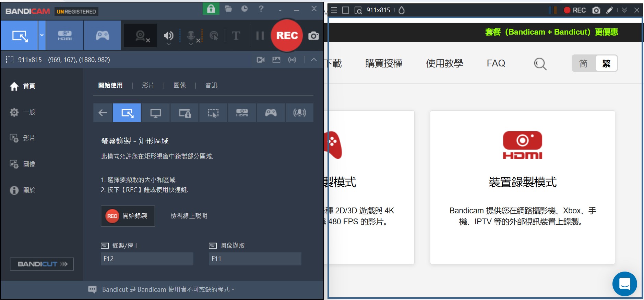Open 使用教學 on the website
The height and width of the screenshot is (300, 644).
[444, 63]
